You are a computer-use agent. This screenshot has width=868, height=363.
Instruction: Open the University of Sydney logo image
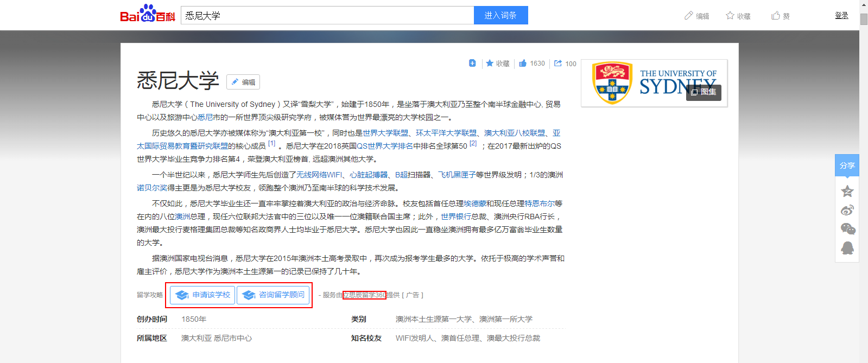654,83
